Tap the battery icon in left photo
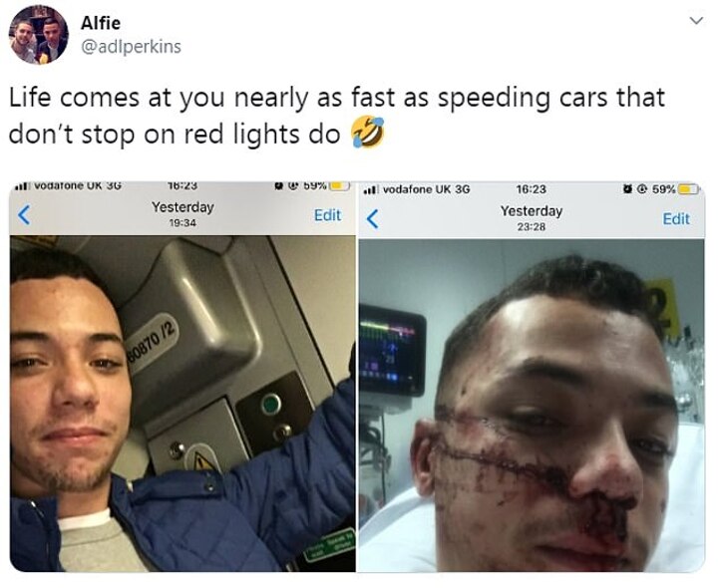Screen dimensions: 718x588 click(340, 185)
